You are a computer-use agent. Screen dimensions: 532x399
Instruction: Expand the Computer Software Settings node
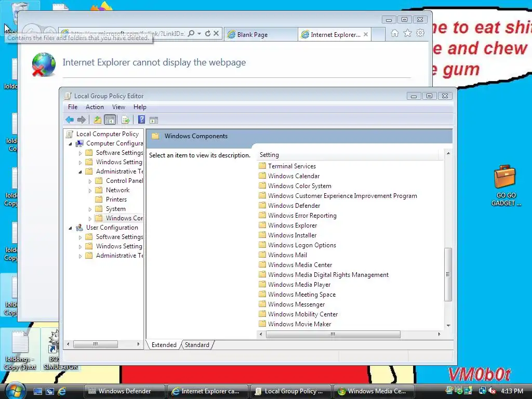point(80,153)
